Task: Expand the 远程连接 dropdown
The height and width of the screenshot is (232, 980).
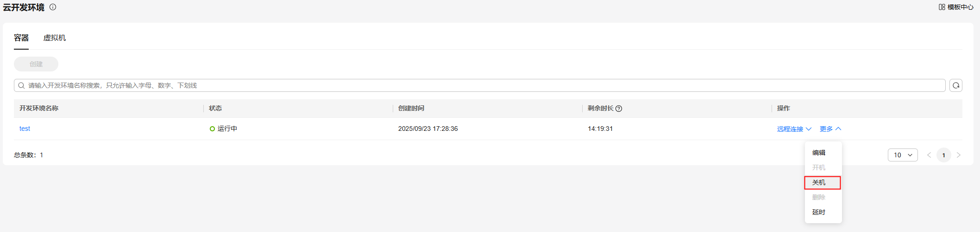Action: 794,129
